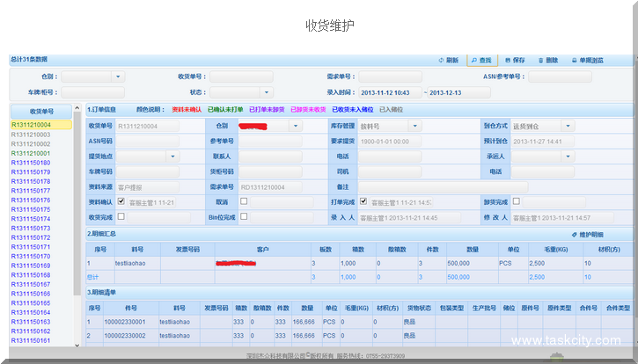Click the ASN号码 input field
The height and width of the screenshot is (364, 638).
[x=148, y=142]
